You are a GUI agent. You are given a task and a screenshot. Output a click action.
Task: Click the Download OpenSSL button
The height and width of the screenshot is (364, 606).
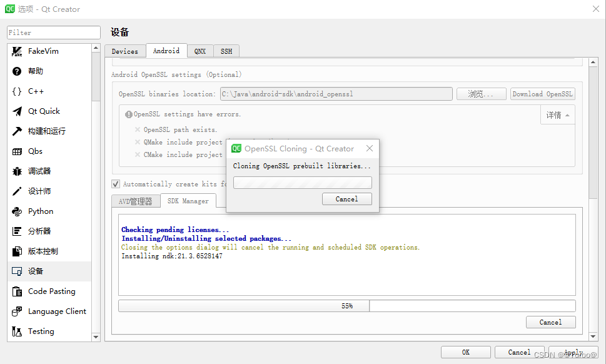pyautogui.click(x=543, y=94)
